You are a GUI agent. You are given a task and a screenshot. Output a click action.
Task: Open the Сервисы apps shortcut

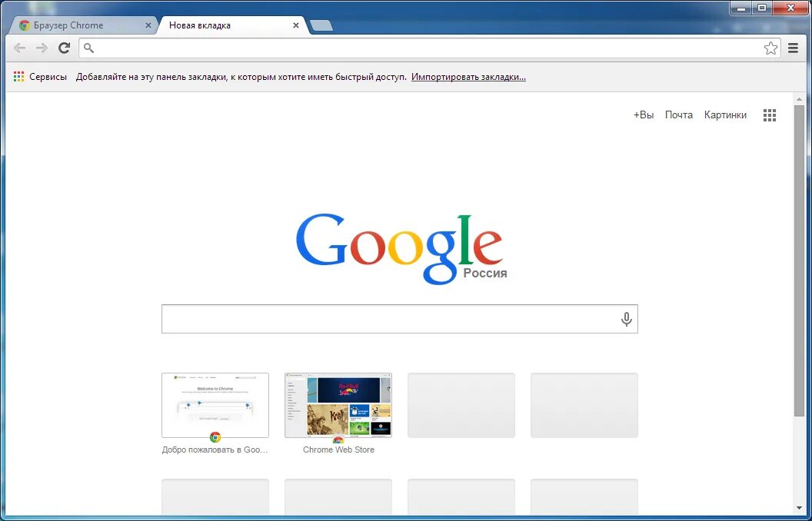pyautogui.click(x=40, y=77)
